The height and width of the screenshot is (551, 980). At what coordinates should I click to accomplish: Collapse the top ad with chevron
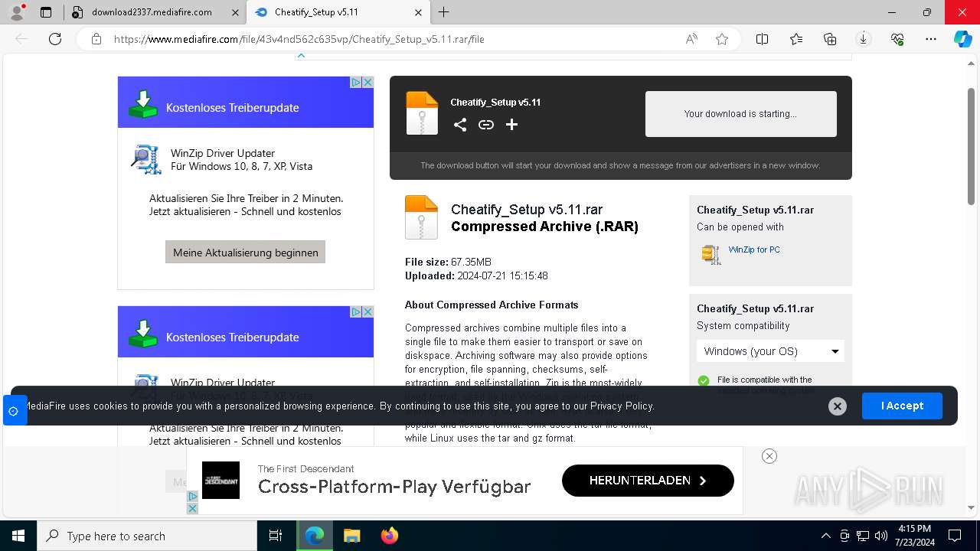click(x=301, y=55)
